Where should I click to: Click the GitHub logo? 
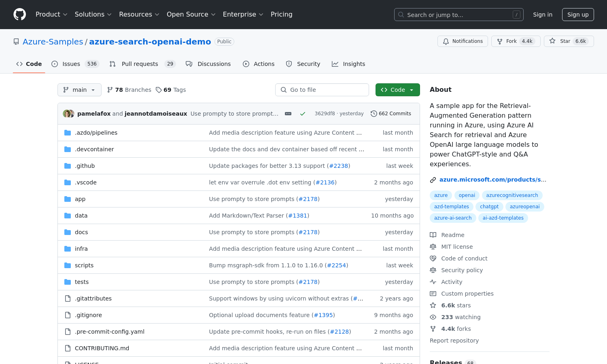click(x=19, y=14)
